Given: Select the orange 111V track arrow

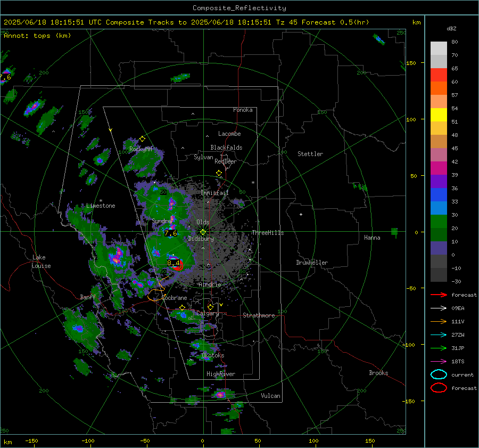Looking at the screenshot, I should coord(439,321).
